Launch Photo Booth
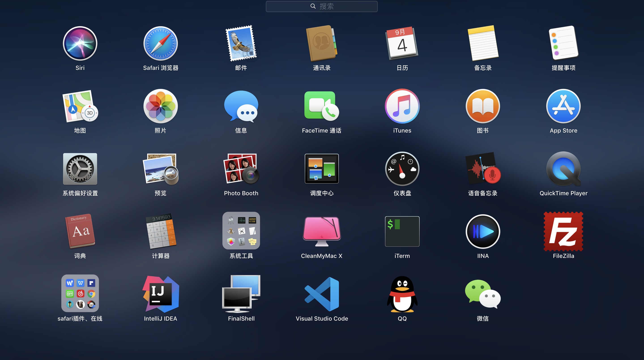Image resolution: width=644 pixels, height=360 pixels. [241, 169]
